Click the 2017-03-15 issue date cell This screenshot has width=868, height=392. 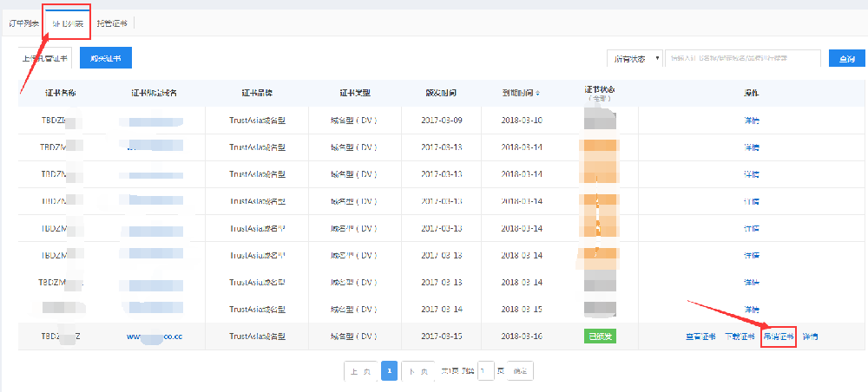(441, 336)
